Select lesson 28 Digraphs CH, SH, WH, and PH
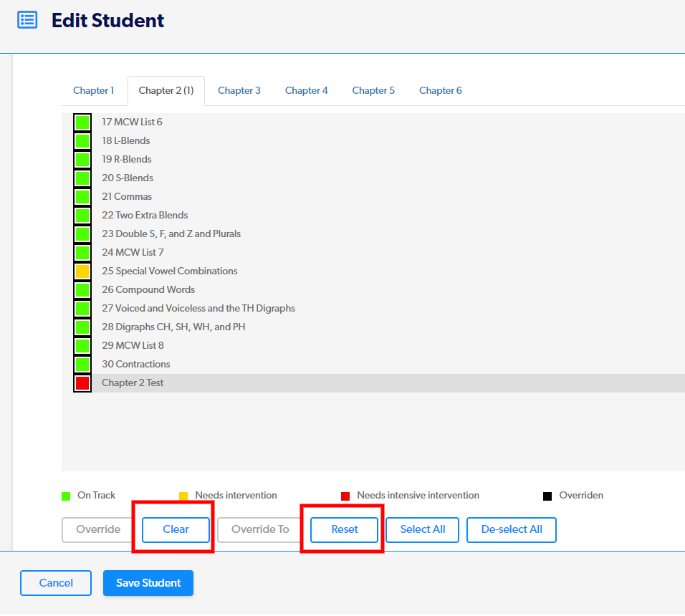This screenshot has width=685, height=616. pos(173,327)
